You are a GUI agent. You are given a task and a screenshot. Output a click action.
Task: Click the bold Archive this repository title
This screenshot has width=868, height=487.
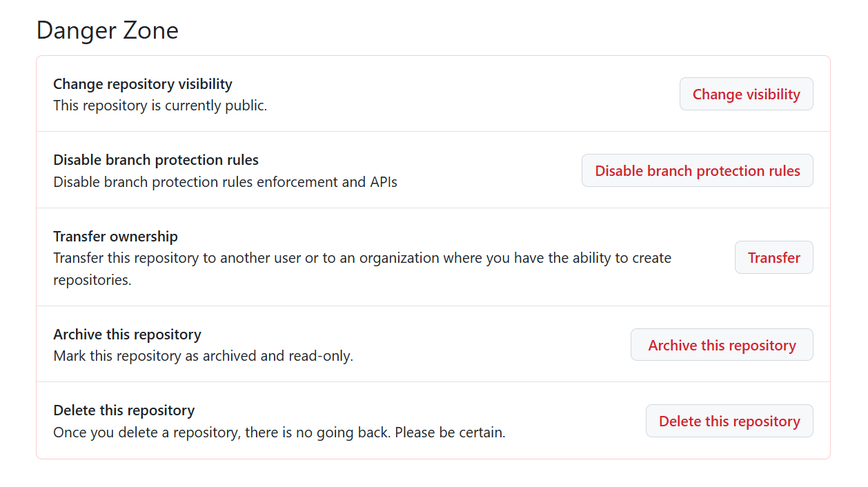click(x=127, y=335)
